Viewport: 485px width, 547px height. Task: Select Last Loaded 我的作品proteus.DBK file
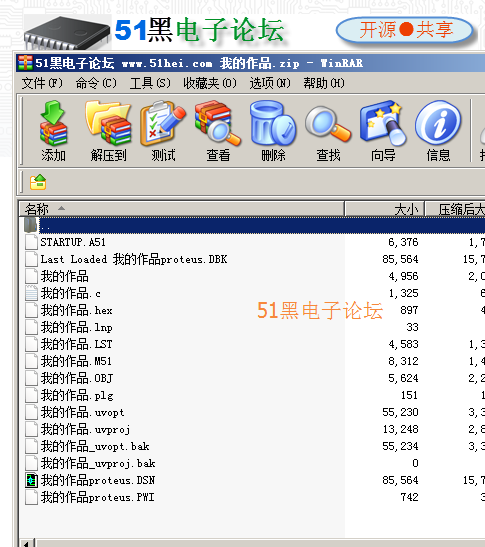134,259
